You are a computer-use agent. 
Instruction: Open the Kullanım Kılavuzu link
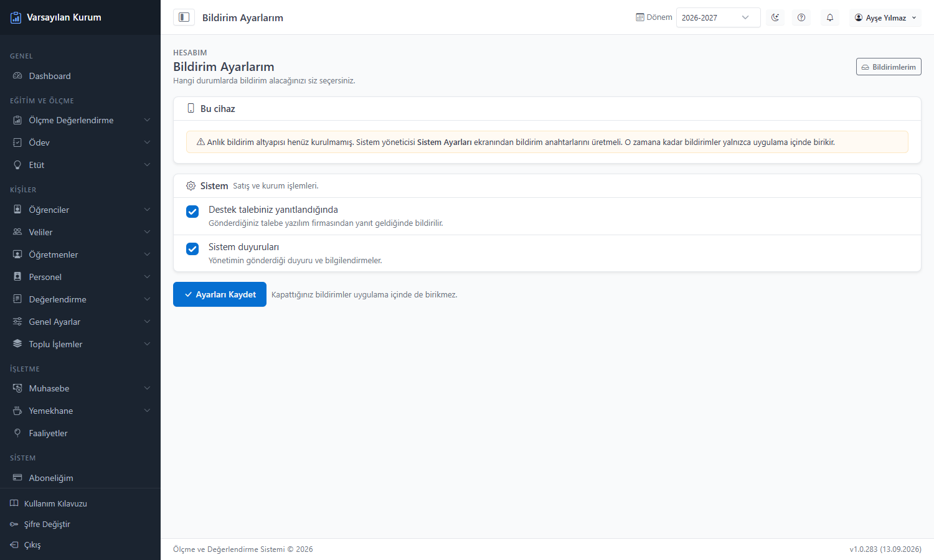click(55, 503)
